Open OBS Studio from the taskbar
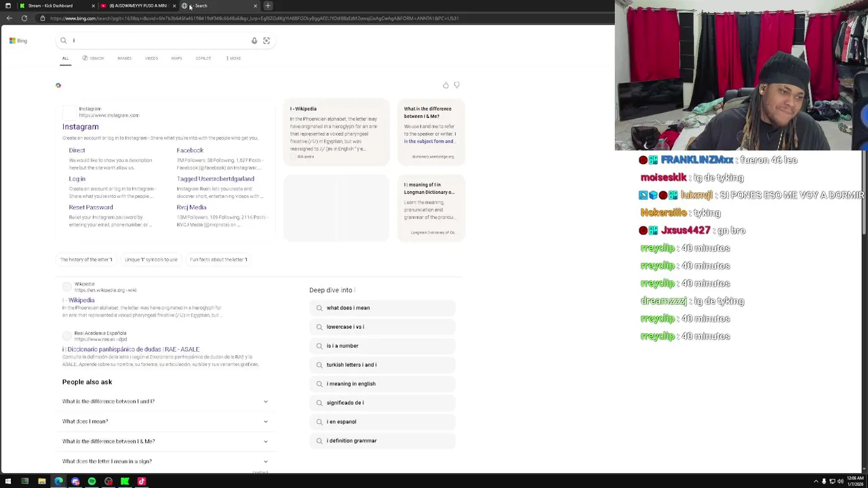This screenshot has width=868, height=488. point(108,481)
